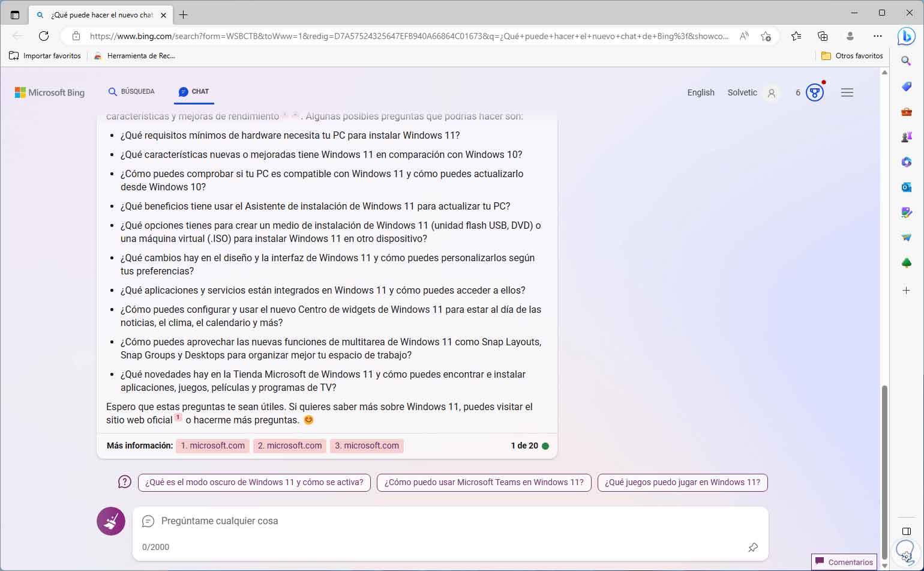The height and width of the screenshot is (571, 924).
Task: Open the second microsoft.com source link
Action: tap(290, 446)
